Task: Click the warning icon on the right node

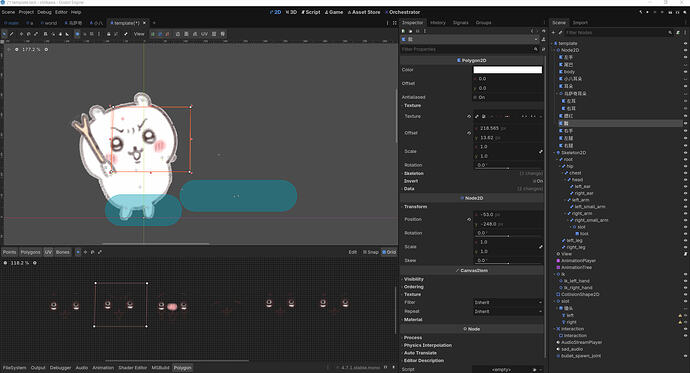Action: (680, 322)
